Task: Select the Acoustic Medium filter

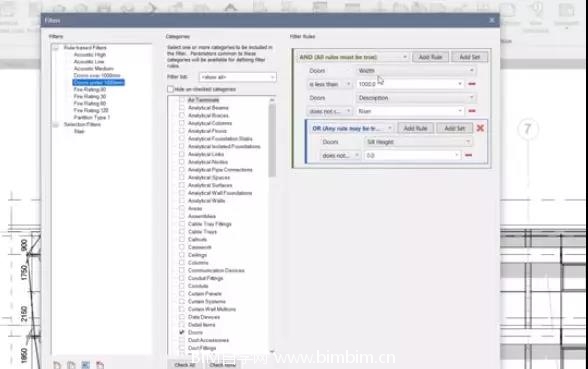Action: (93, 69)
